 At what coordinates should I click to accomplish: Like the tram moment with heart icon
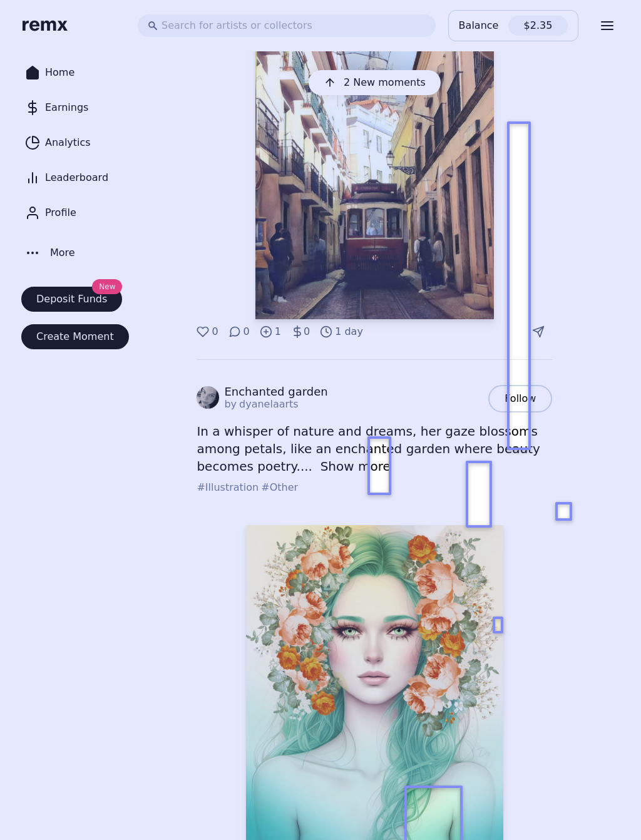click(203, 332)
